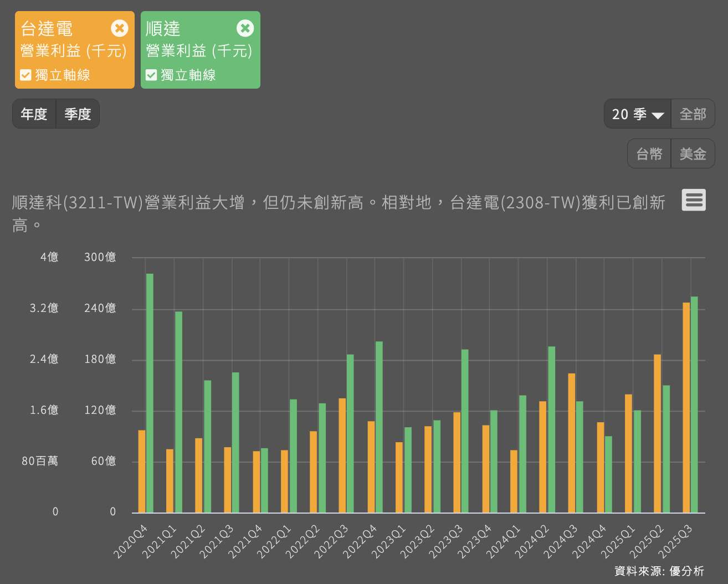Show 全部 data range
Screen dimensions: 728x584
click(x=693, y=114)
